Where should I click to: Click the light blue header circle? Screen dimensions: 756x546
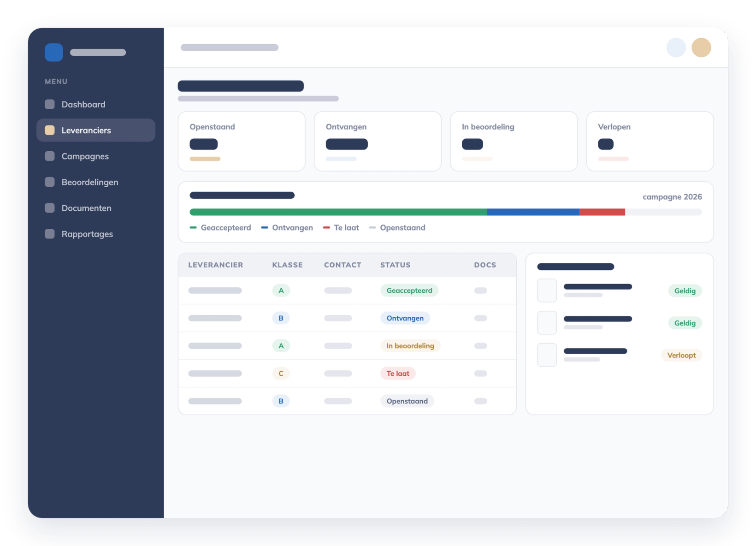676,47
